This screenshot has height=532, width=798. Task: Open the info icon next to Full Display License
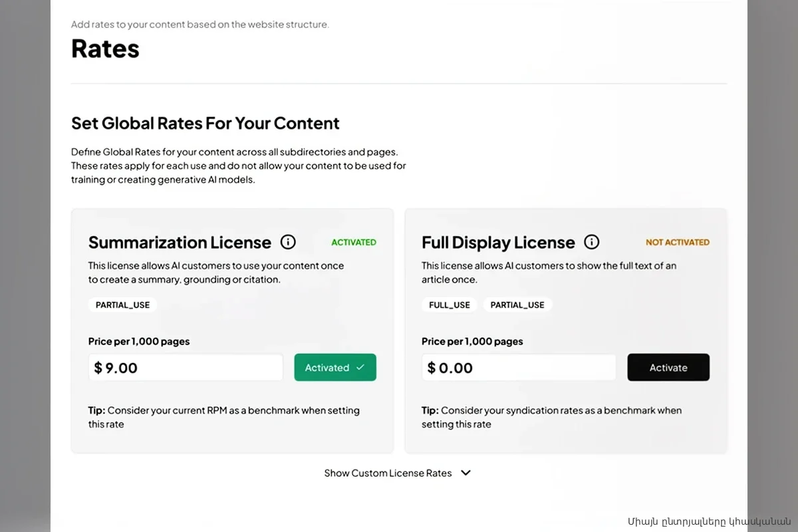tap(591, 242)
